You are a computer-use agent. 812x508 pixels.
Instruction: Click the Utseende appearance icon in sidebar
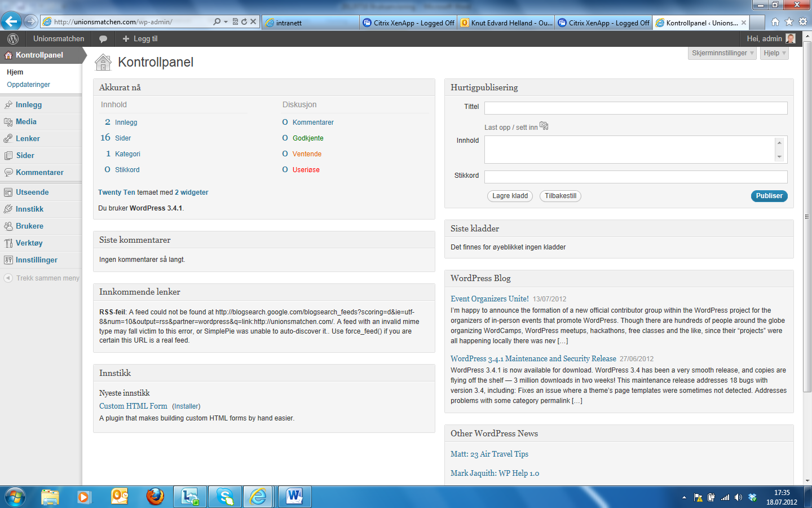pos(8,192)
